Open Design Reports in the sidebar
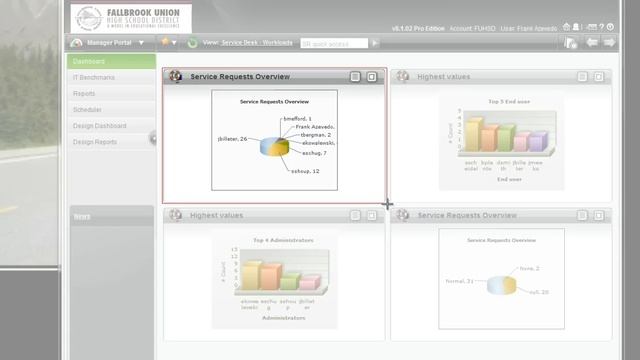 [x=111, y=142]
